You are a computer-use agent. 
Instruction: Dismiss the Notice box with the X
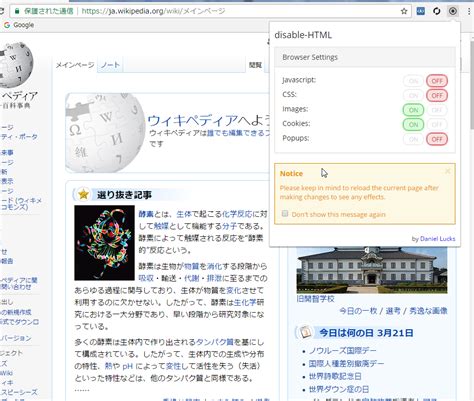click(447, 171)
